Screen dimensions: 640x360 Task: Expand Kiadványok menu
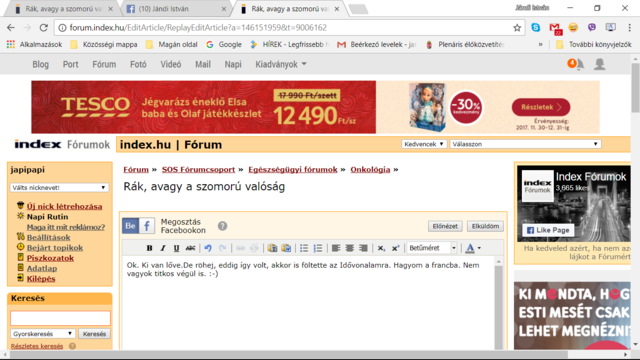(281, 64)
